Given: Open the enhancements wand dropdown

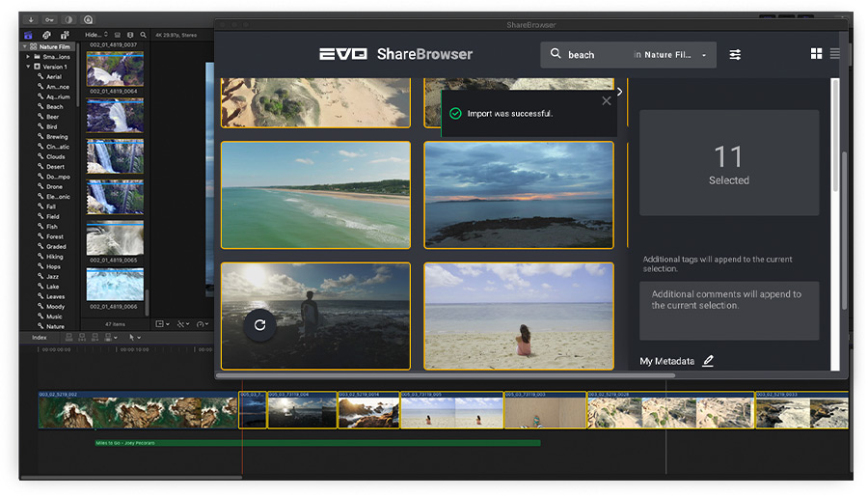Looking at the screenshot, I should tap(183, 324).
